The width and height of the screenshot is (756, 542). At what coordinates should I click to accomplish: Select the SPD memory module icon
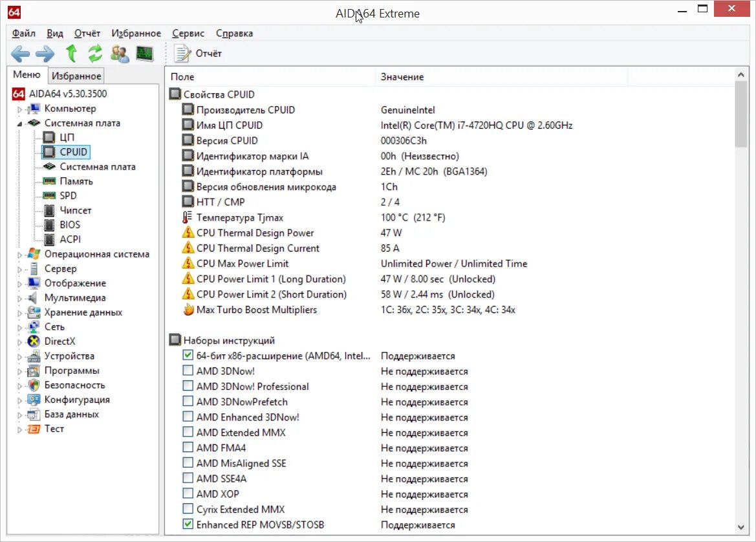(49, 196)
